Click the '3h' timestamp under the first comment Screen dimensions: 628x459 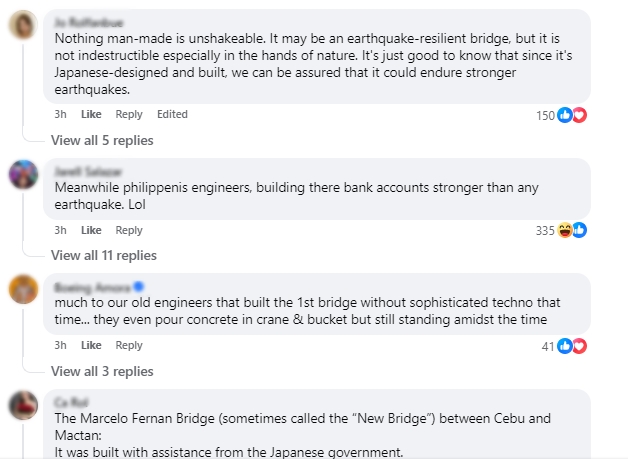60,115
